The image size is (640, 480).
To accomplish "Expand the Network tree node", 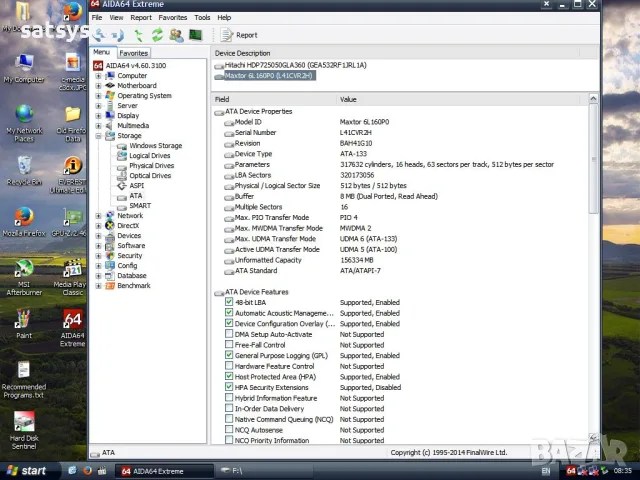I will point(98,216).
